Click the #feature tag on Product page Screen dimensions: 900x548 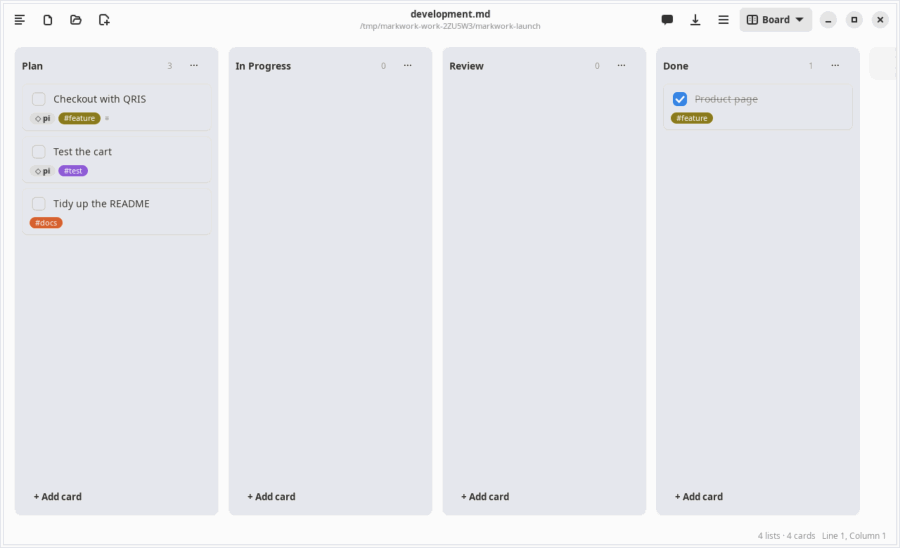(x=692, y=118)
